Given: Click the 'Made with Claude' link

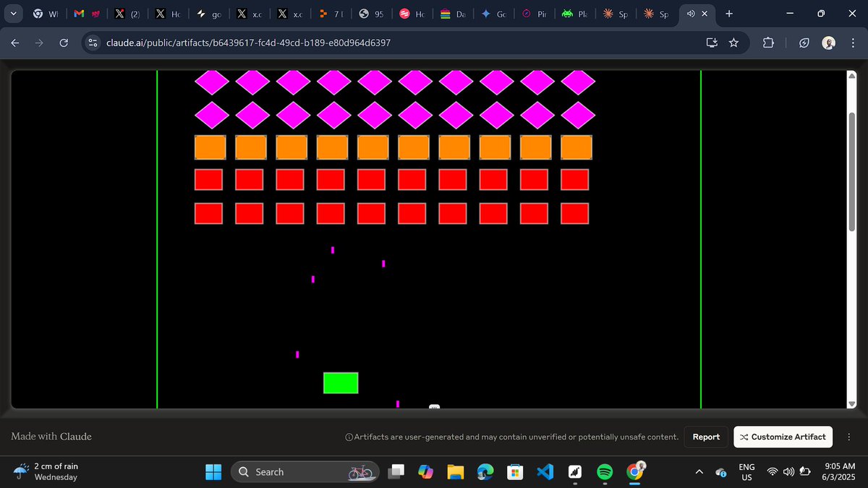Looking at the screenshot, I should (x=51, y=437).
